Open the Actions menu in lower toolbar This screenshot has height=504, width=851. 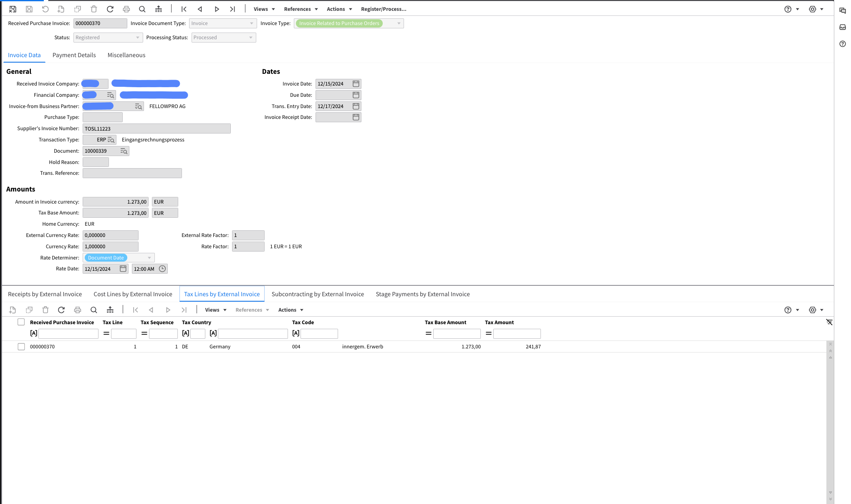coord(290,310)
